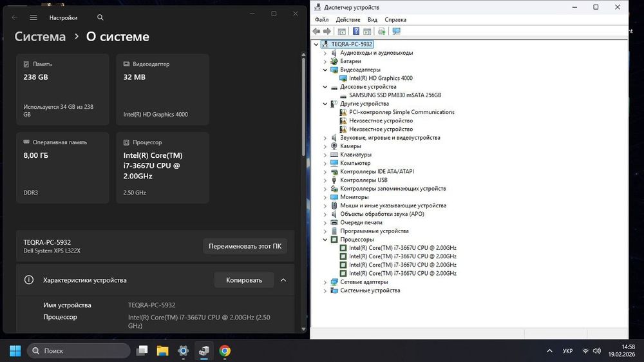The height and width of the screenshot is (362, 644).
Task: Open File Explorer from the taskbar
Action: point(163,351)
